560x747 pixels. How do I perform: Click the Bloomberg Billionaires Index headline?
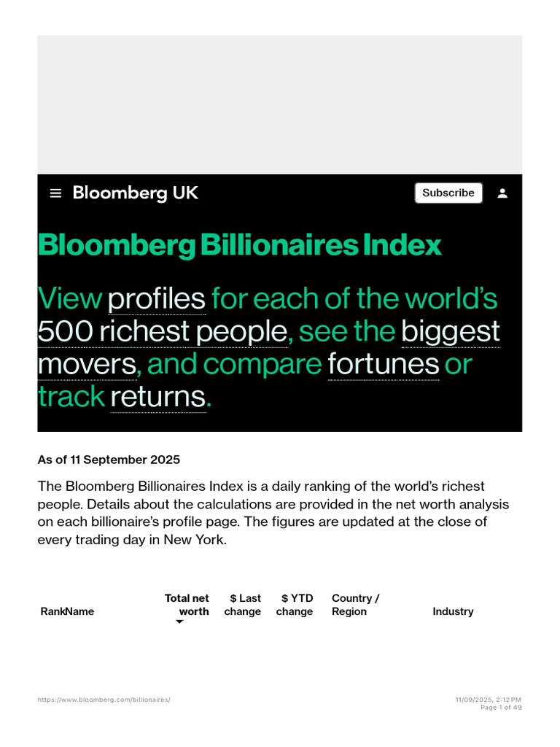coord(240,245)
